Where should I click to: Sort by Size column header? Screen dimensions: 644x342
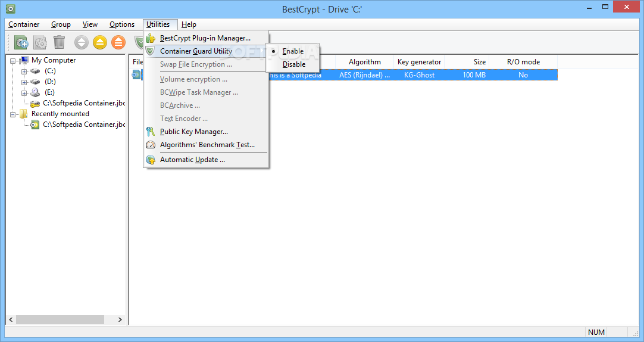click(467, 62)
